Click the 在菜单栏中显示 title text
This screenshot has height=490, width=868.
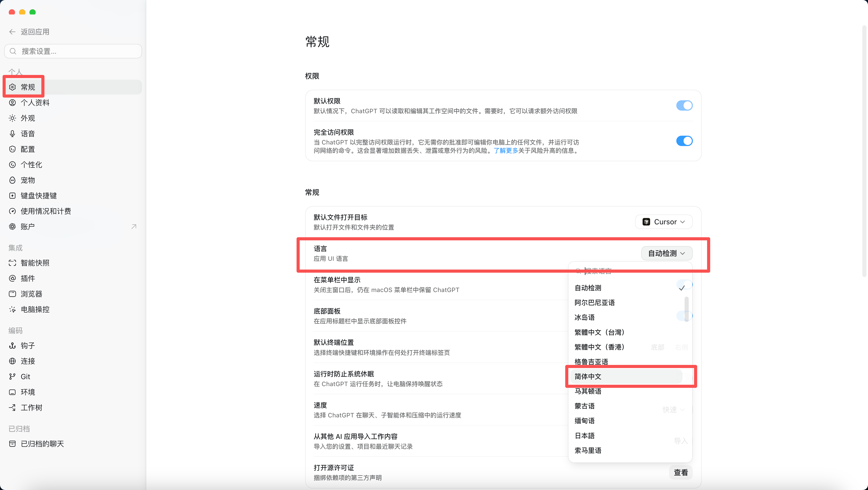pyautogui.click(x=337, y=280)
